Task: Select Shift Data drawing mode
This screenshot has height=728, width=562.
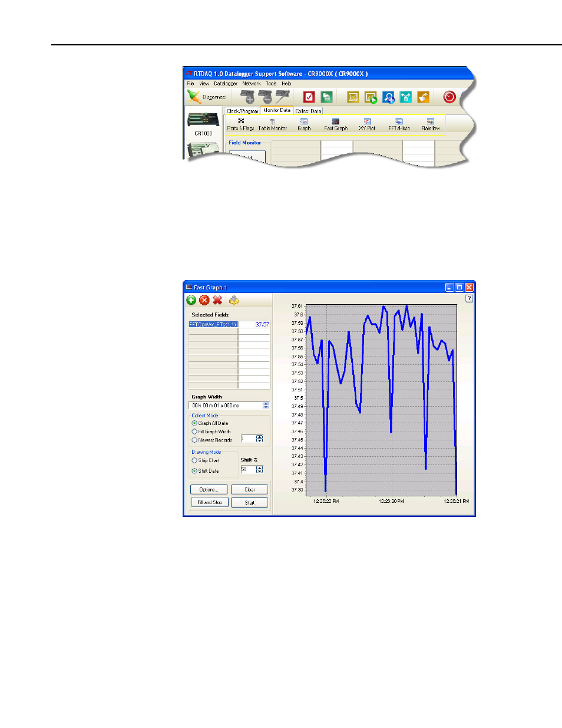Action: [194, 471]
